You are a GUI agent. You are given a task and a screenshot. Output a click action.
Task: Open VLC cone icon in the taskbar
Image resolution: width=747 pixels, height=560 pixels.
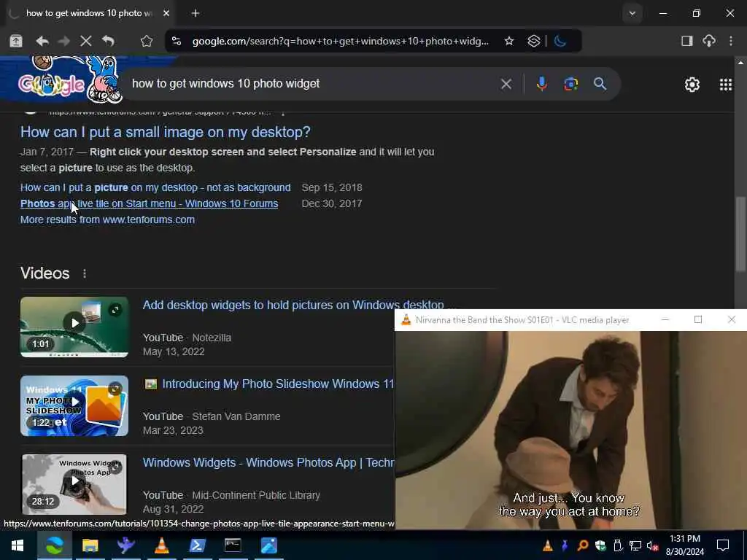tap(161, 545)
